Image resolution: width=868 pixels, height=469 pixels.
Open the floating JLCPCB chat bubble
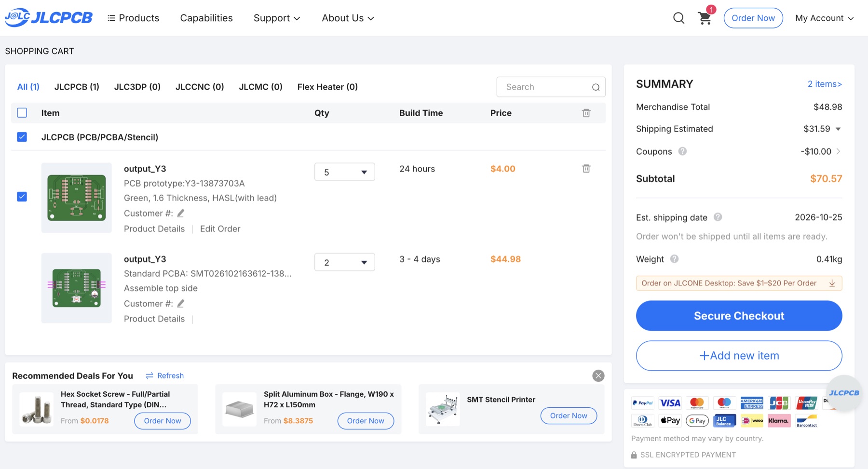click(844, 393)
